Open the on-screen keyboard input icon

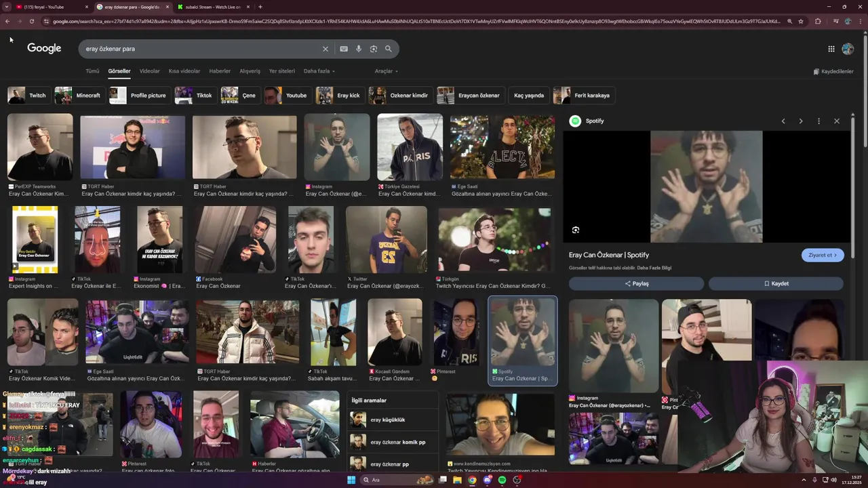tap(344, 49)
